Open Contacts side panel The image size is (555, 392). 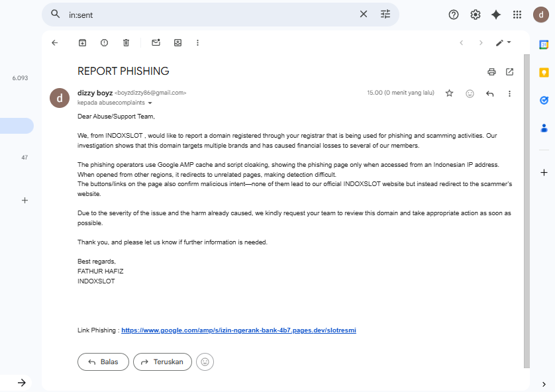pos(544,128)
